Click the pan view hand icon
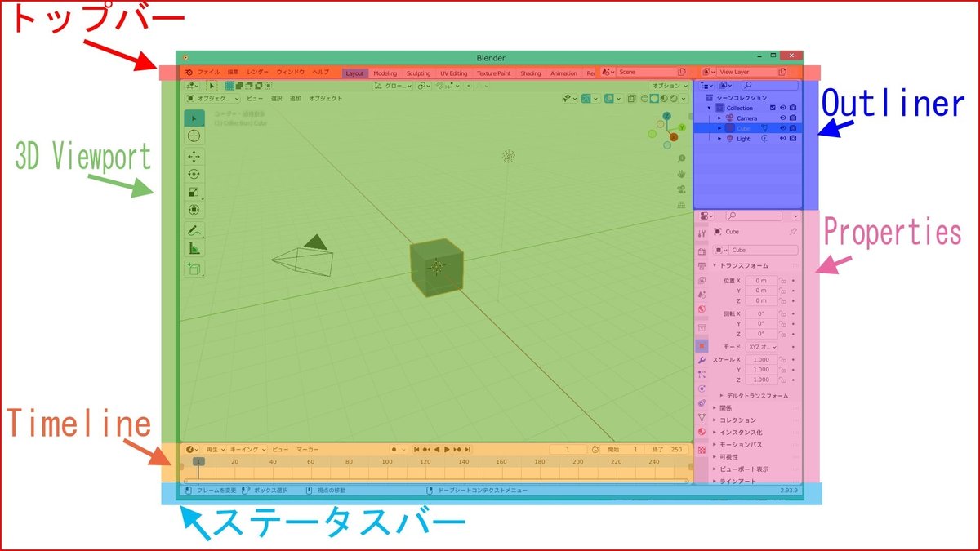Screen dimensions: 980x551 pyautogui.click(x=681, y=174)
